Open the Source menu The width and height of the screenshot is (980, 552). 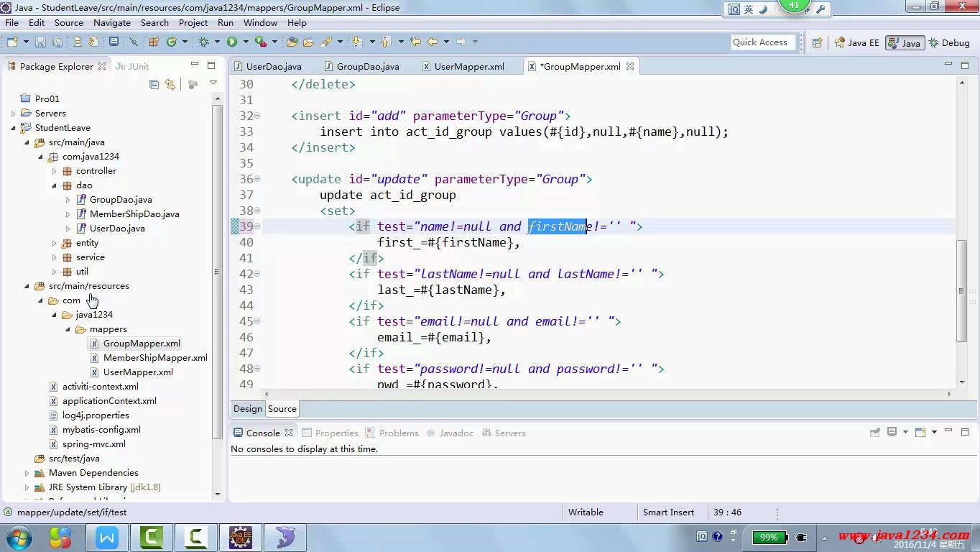point(68,22)
